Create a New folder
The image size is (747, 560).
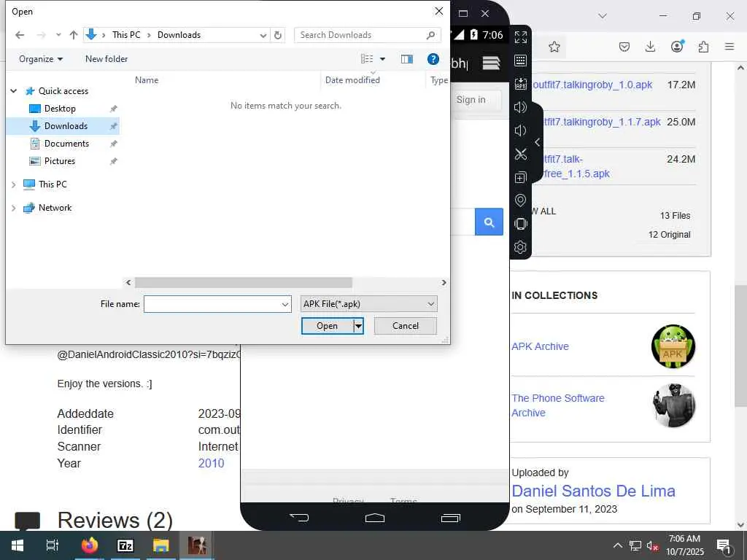pos(107,59)
